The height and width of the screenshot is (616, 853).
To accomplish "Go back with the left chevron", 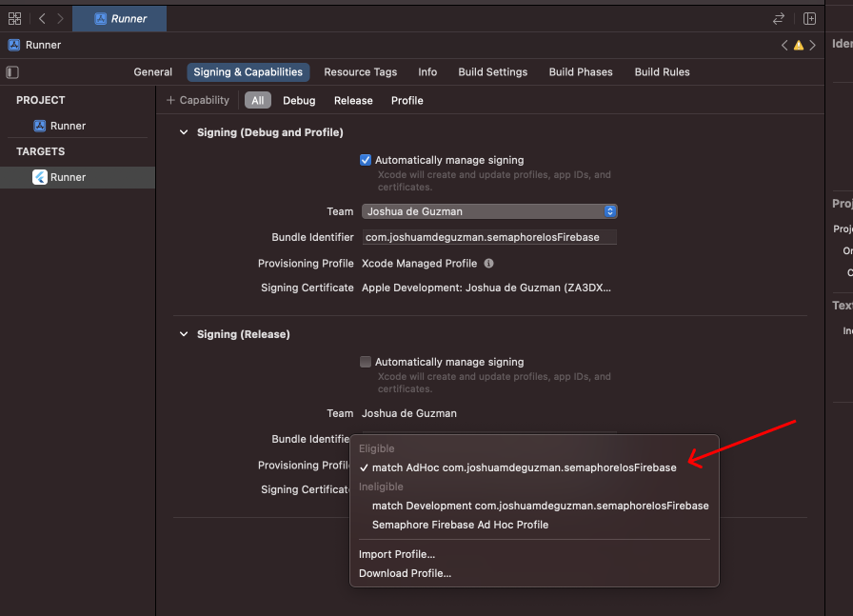I will pos(42,18).
